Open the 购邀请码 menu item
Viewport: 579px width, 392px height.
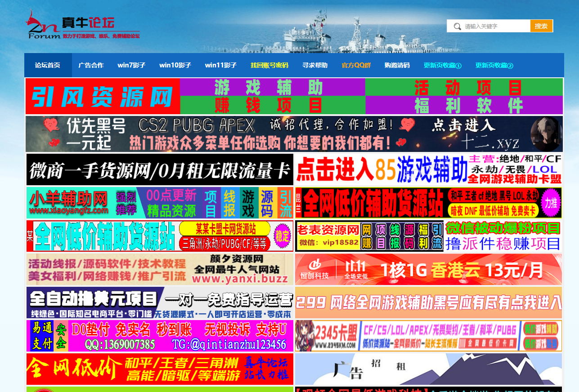(397, 65)
